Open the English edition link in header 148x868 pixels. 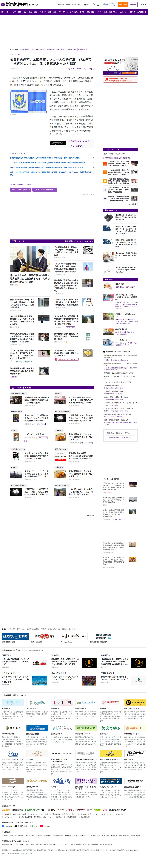pyautogui.click(x=86, y=5)
